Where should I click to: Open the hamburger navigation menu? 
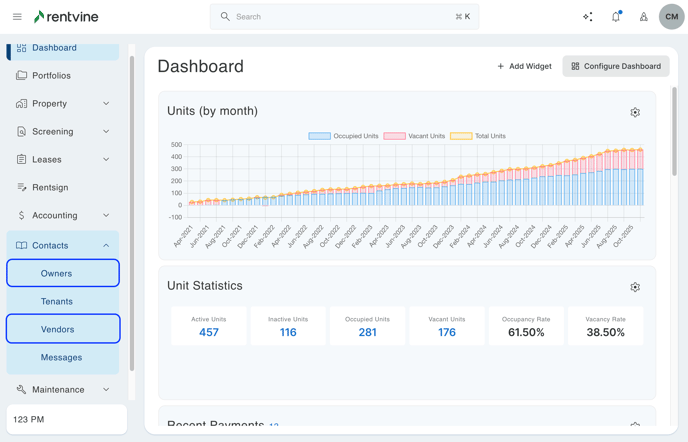point(17,17)
